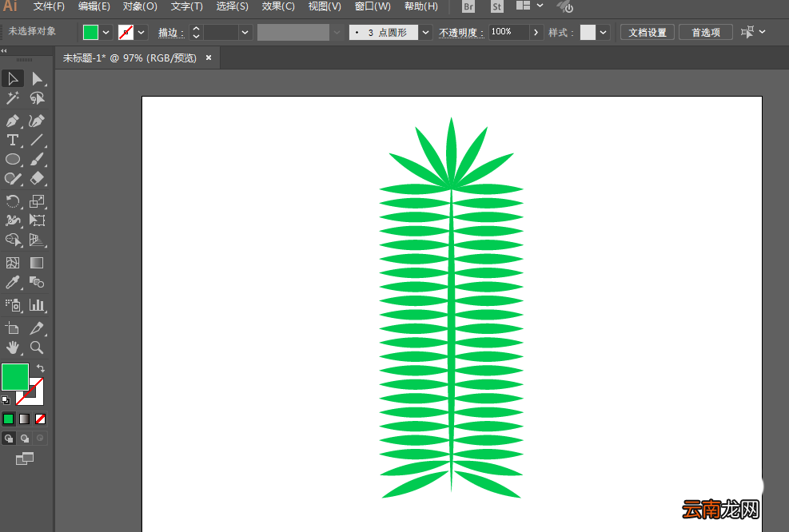This screenshot has height=532, width=789.
Task: Pick the Hand tool
Action: click(13, 347)
